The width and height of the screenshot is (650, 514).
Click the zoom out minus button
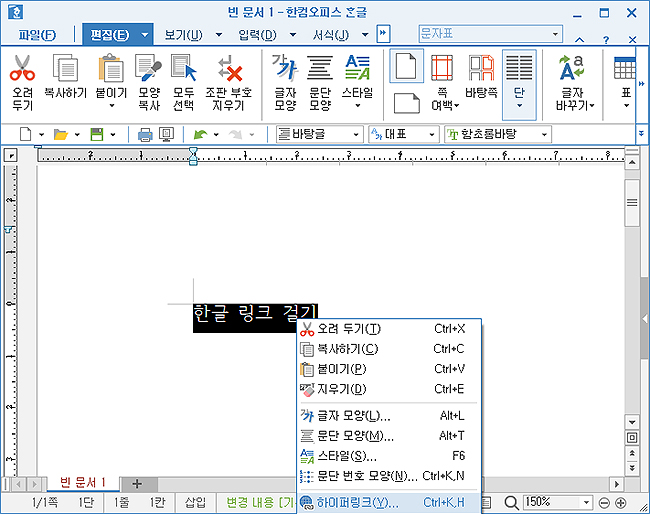click(x=604, y=503)
